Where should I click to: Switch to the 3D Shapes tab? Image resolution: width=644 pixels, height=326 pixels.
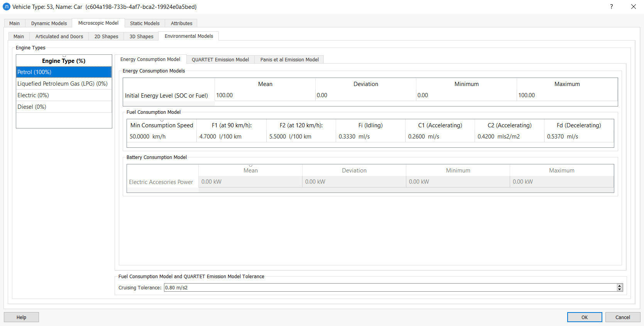tap(142, 36)
